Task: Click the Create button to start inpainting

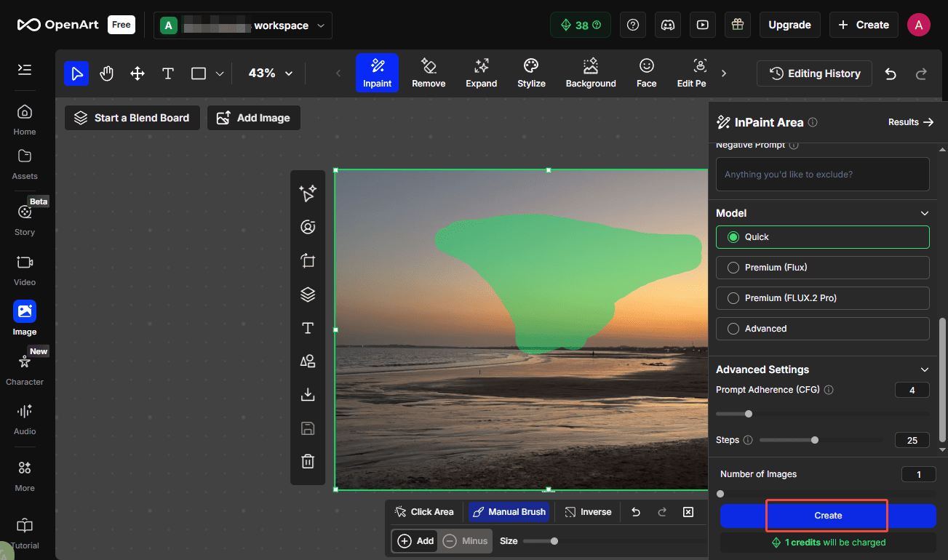Action: [826, 515]
